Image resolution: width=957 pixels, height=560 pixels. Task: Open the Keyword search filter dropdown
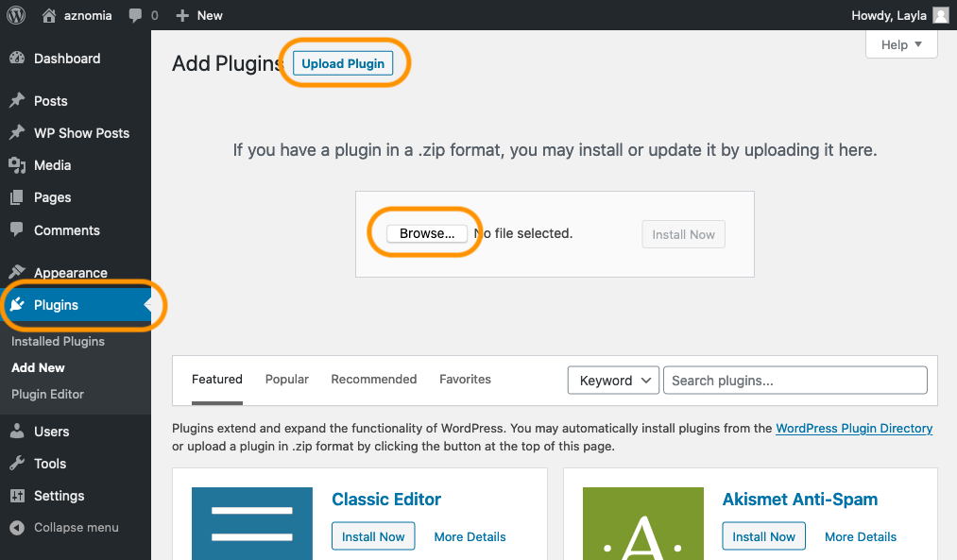[612, 380]
